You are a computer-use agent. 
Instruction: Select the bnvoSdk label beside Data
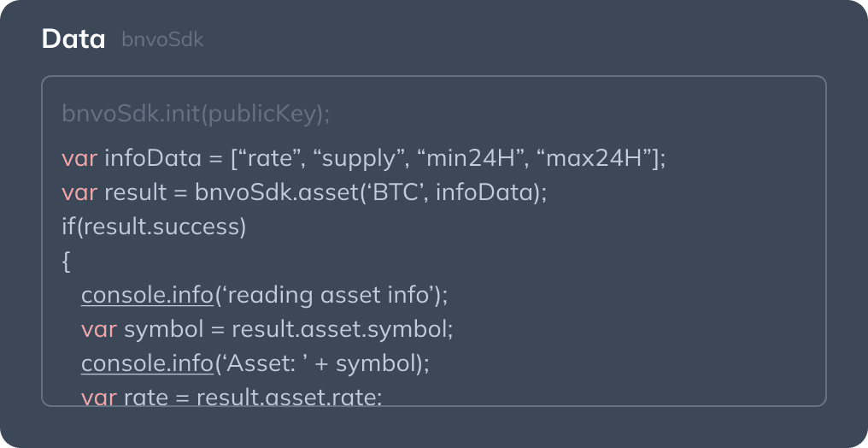(162, 39)
